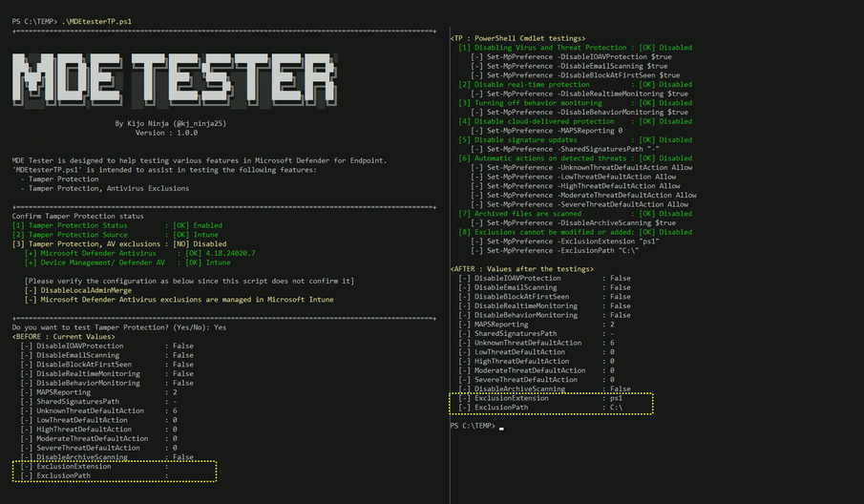Click the Yes answer after the Tamper Protection prompt
Viewport: 864px width, 504px height.
(x=221, y=326)
